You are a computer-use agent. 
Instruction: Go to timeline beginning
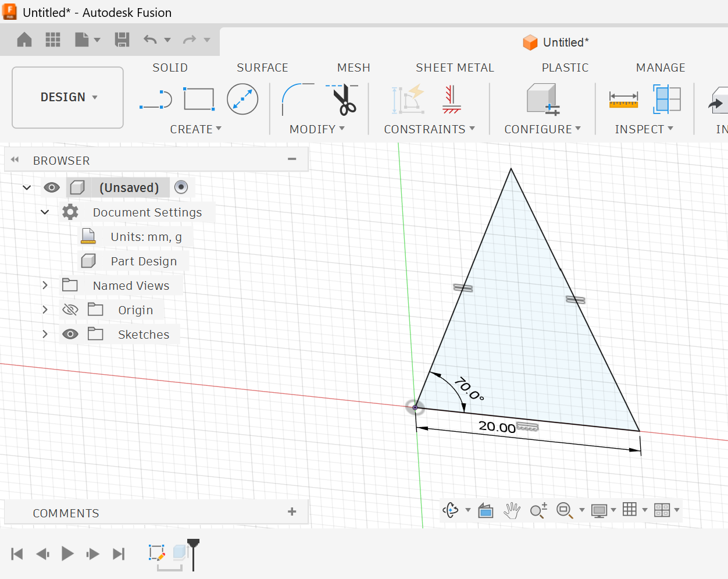pos(17,553)
